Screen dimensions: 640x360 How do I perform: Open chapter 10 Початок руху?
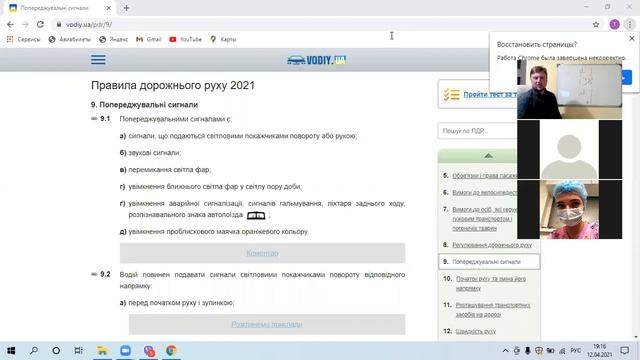click(491, 283)
